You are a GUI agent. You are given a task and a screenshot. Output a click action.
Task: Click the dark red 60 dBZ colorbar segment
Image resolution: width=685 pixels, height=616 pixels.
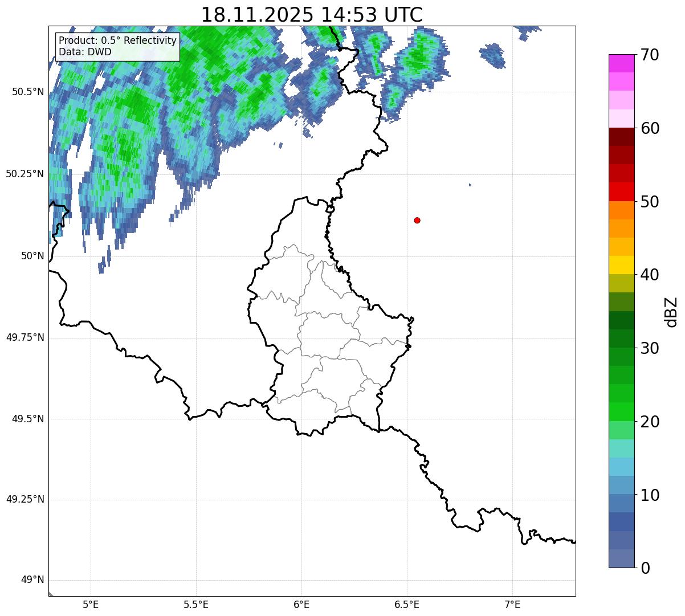pos(622,137)
